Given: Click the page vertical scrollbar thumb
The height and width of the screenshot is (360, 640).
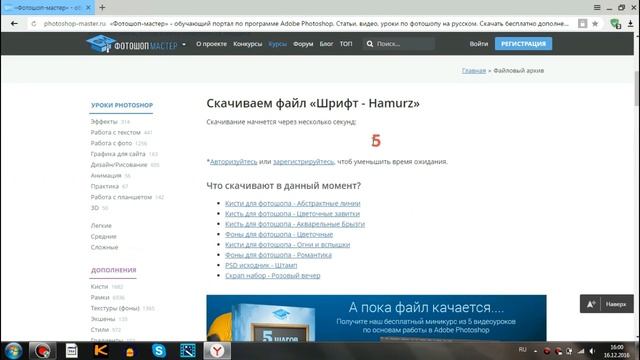Looking at the screenshot, I should (x=636, y=88).
